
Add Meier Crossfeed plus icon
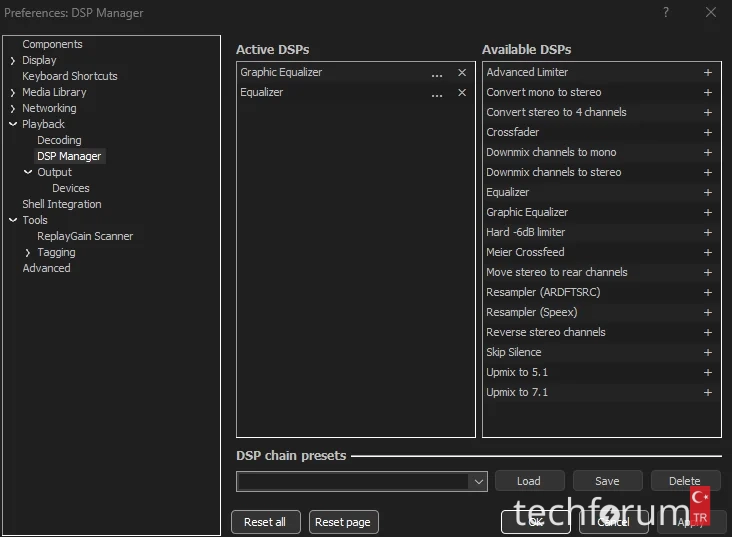[x=708, y=253]
